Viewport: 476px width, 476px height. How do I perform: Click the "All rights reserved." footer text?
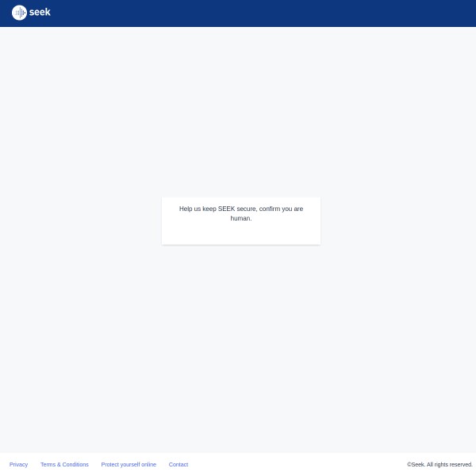[x=450, y=464]
